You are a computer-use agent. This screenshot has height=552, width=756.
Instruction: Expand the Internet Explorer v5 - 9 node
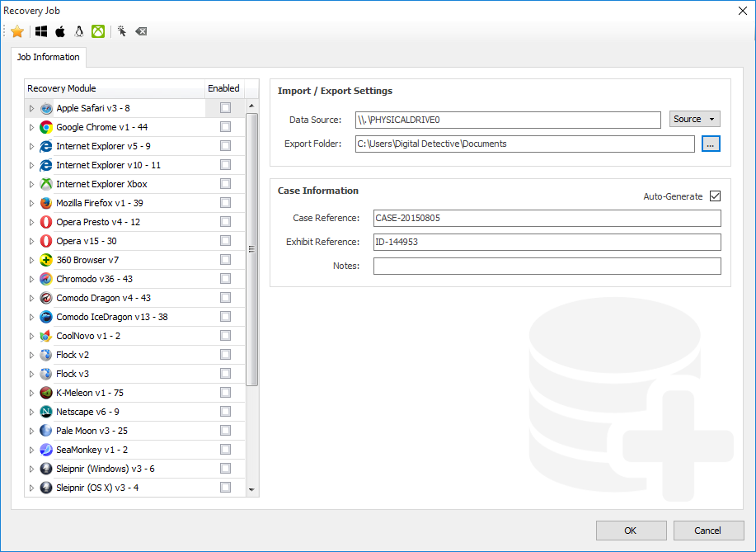click(x=31, y=146)
